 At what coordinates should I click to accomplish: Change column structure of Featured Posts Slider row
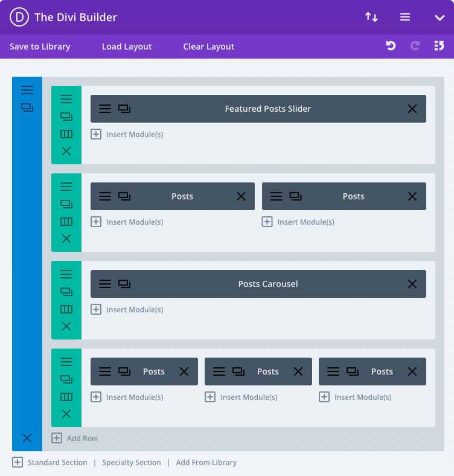pyautogui.click(x=66, y=134)
